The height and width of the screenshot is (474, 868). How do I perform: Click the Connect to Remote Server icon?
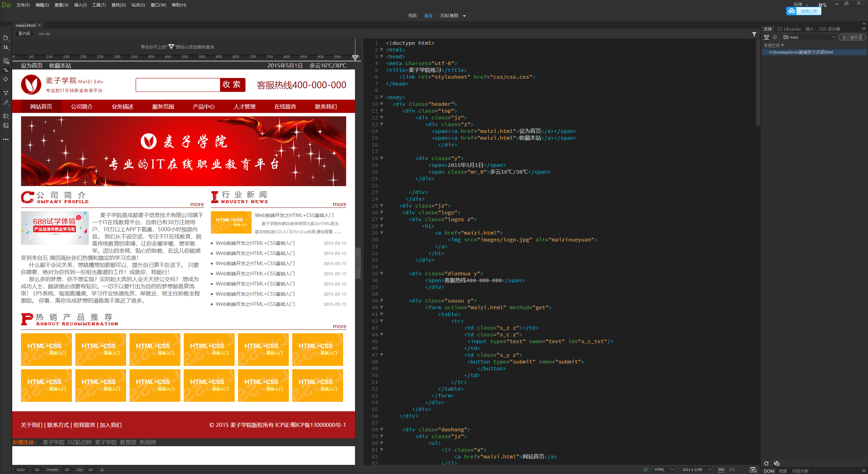[766, 37]
